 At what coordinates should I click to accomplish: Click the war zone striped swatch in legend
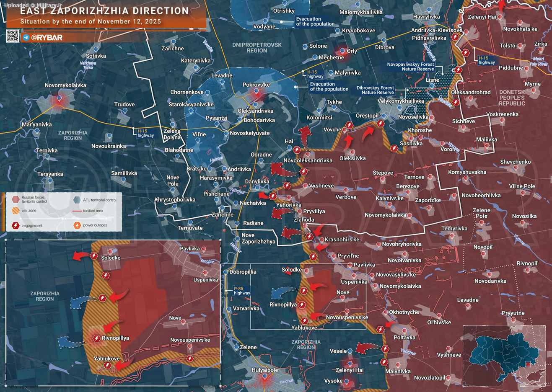point(16,211)
